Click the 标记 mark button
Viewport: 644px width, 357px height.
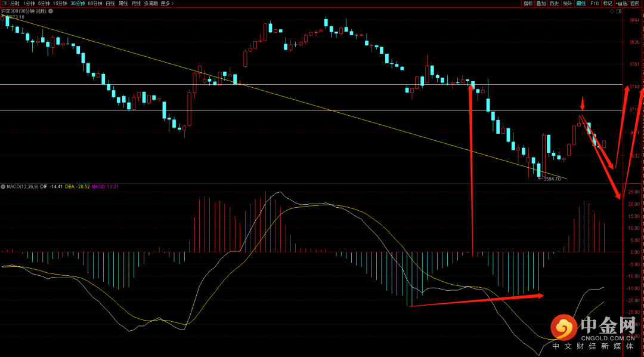pos(608,4)
